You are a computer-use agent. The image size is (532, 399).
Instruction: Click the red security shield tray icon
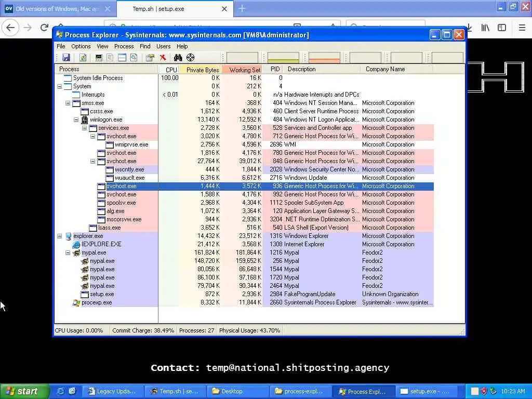[x=484, y=391]
